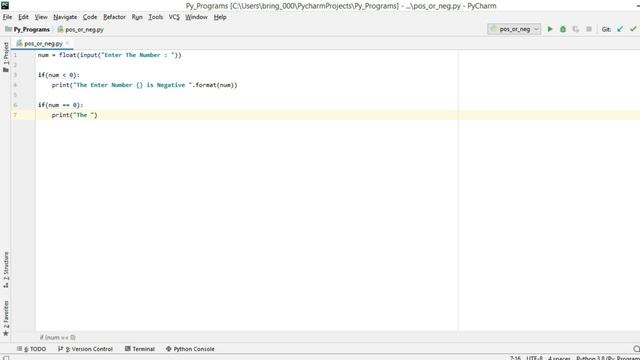Open the Window menu
The image size is (640, 360).
(x=196, y=17)
